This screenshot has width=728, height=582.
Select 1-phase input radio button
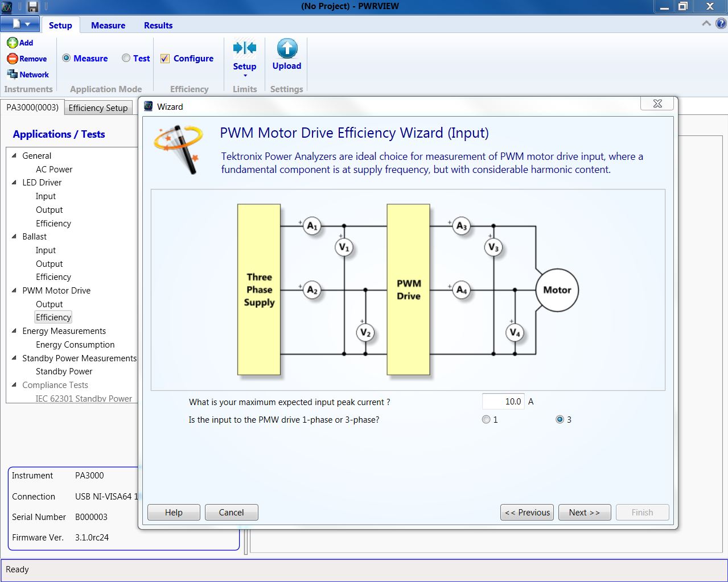(x=486, y=419)
